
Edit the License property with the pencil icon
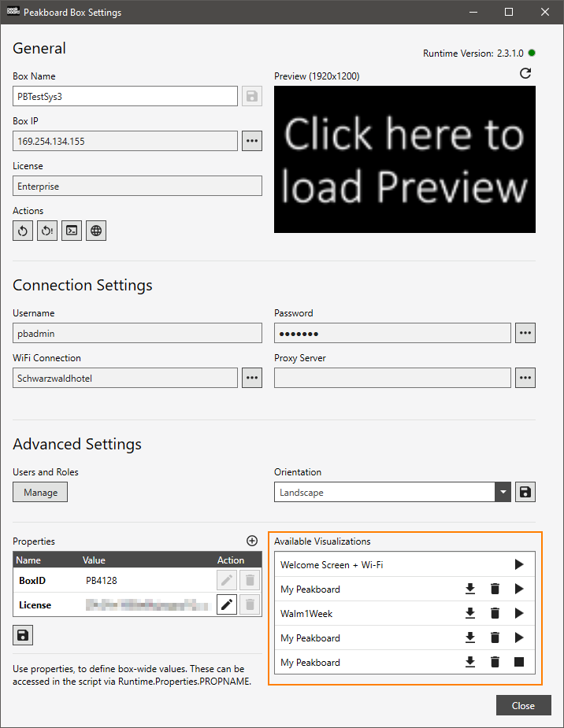pyautogui.click(x=227, y=604)
